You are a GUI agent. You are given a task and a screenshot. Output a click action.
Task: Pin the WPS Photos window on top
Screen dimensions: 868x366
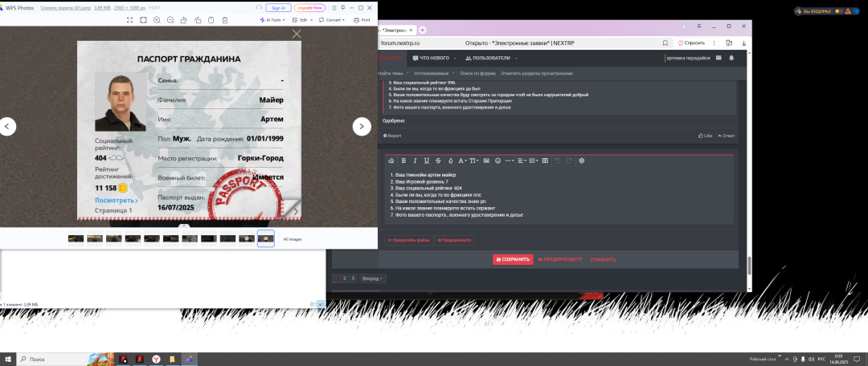coord(343,8)
